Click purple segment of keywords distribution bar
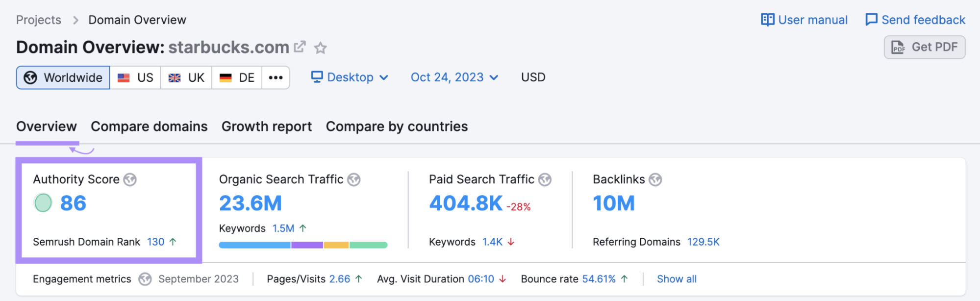 tap(307, 245)
